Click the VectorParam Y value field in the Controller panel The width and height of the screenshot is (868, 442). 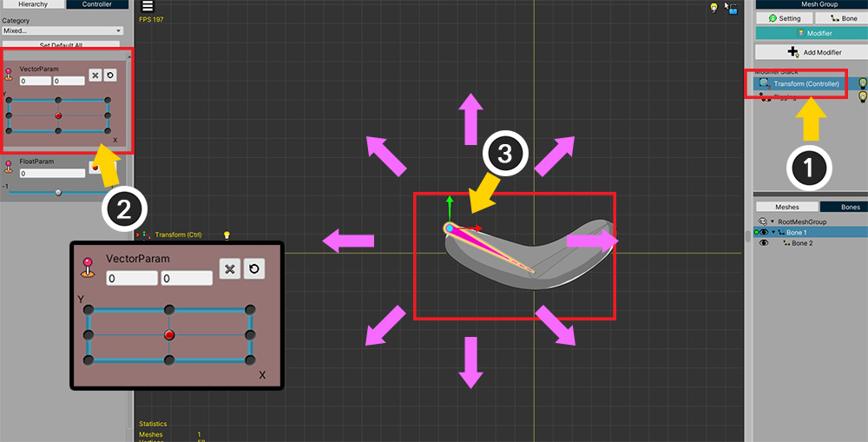[69, 81]
